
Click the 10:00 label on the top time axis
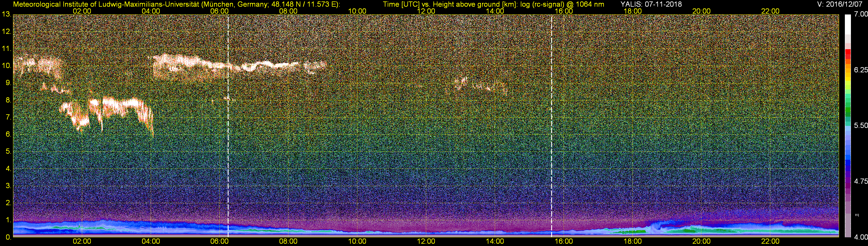pos(357,11)
